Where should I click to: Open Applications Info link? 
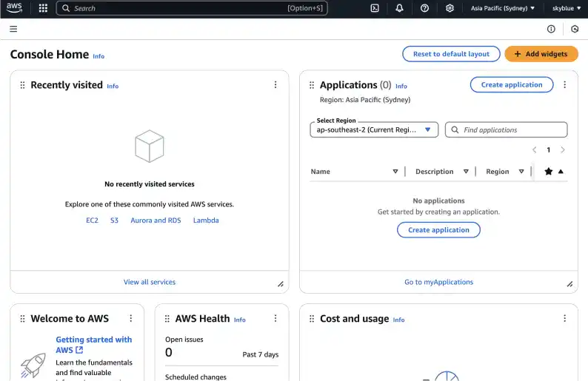401,86
